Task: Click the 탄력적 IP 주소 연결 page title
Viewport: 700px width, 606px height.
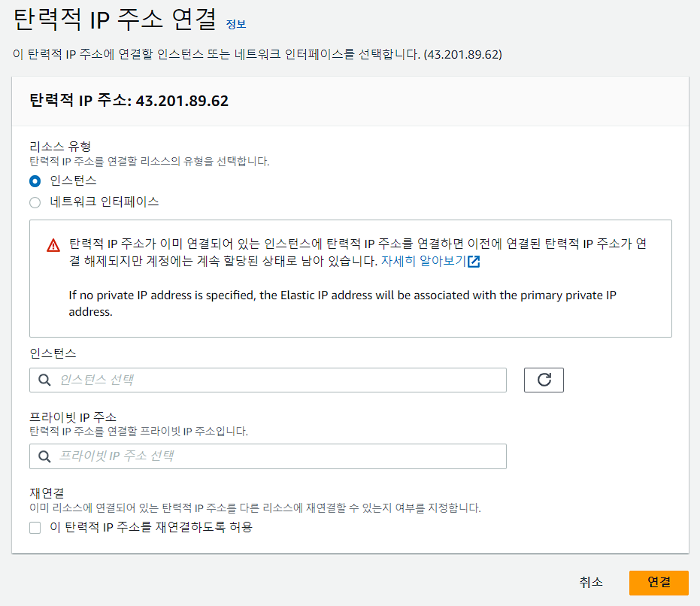Action: (115, 20)
